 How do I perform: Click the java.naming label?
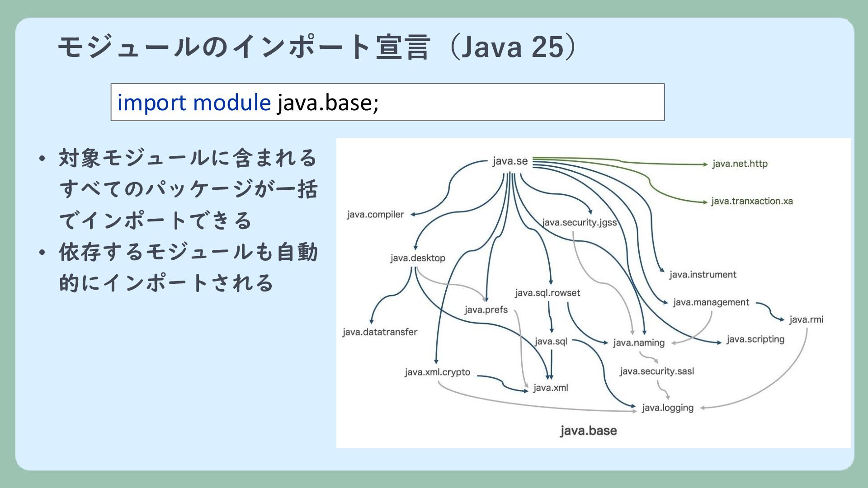coord(638,343)
